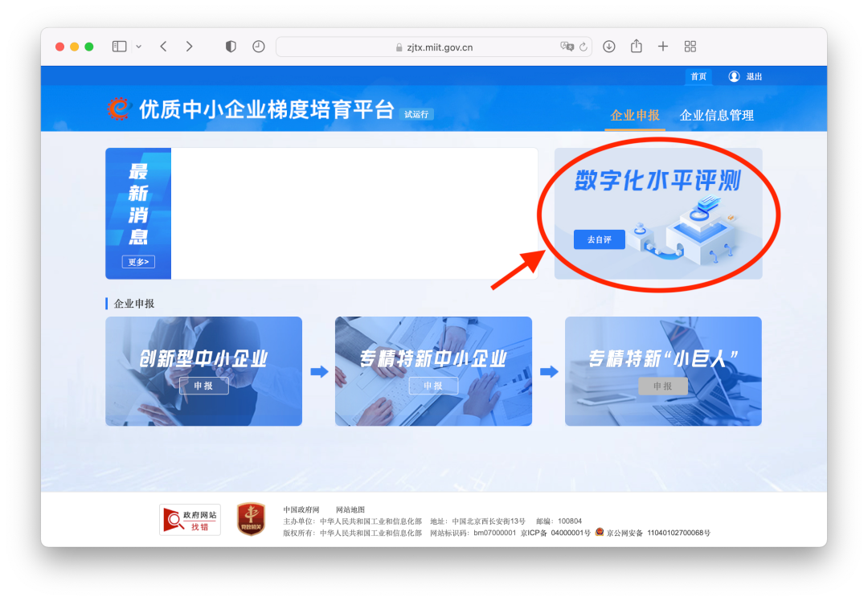Viewport: 868px width, 601px height.
Task: Click inside the zjtx.miit.gov.cn address bar
Action: [434, 46]
